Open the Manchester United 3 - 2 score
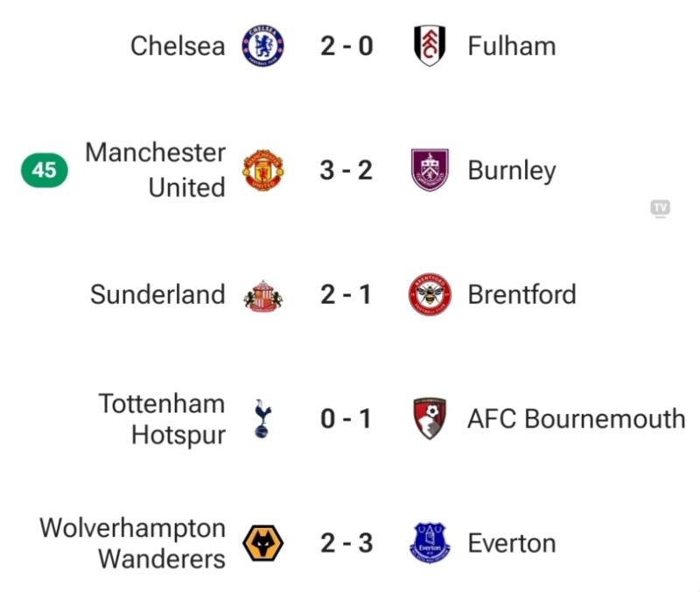 click(346, 170)
